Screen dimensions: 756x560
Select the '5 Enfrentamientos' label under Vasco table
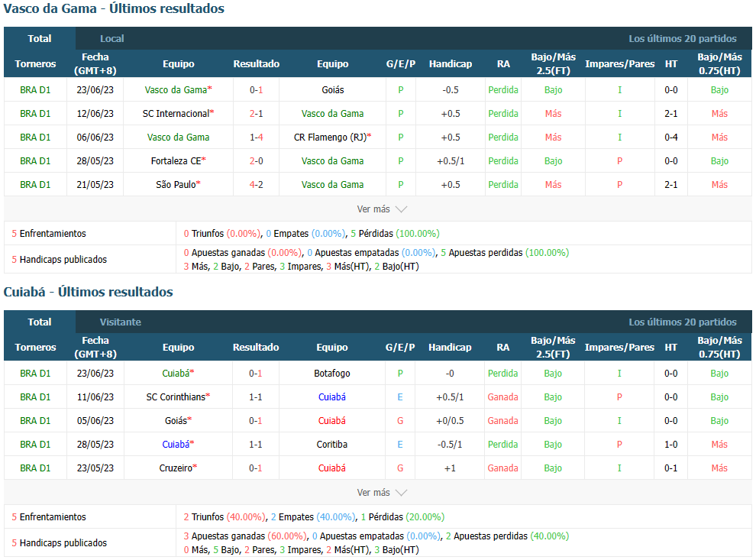coord(49,234)
